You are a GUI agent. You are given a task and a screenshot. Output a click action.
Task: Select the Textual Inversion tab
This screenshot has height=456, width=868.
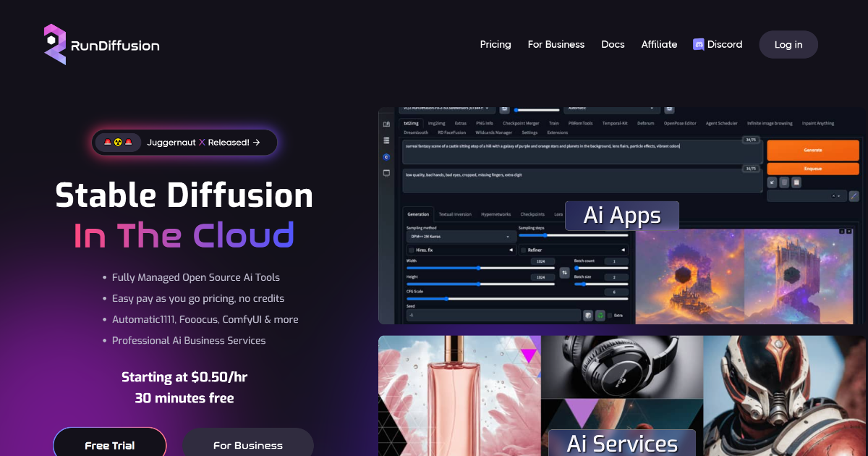point(455,214)
